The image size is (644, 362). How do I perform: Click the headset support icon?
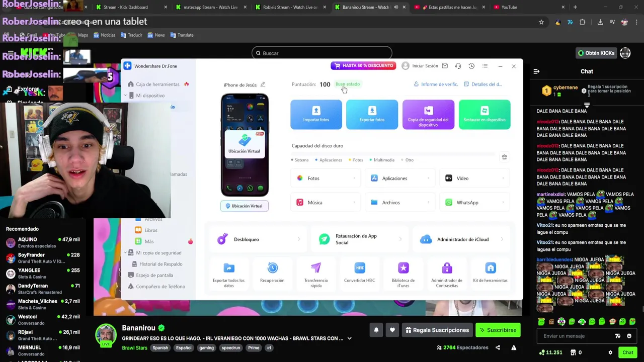coord(458,66)
